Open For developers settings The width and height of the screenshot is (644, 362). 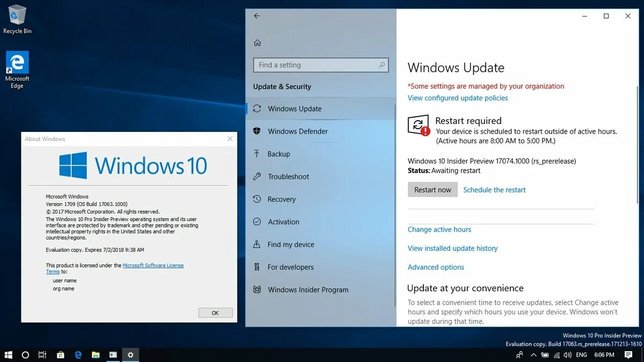tap(320, 267)
